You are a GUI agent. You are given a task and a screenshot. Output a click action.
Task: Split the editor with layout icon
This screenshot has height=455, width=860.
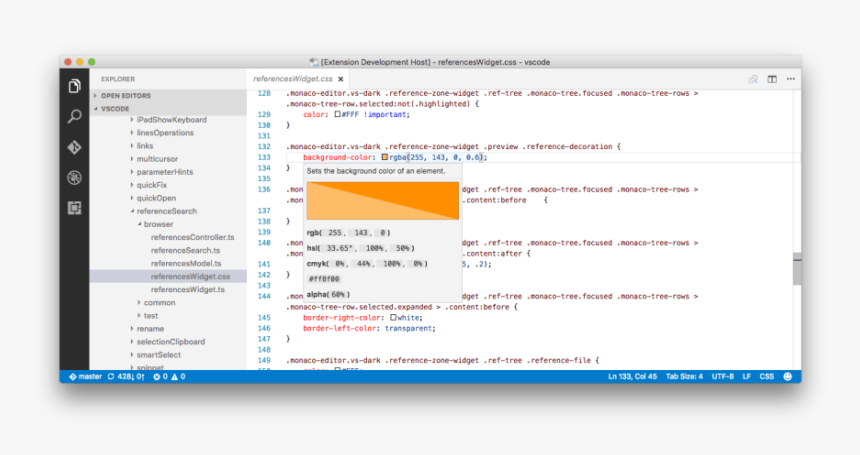point(772,79)
